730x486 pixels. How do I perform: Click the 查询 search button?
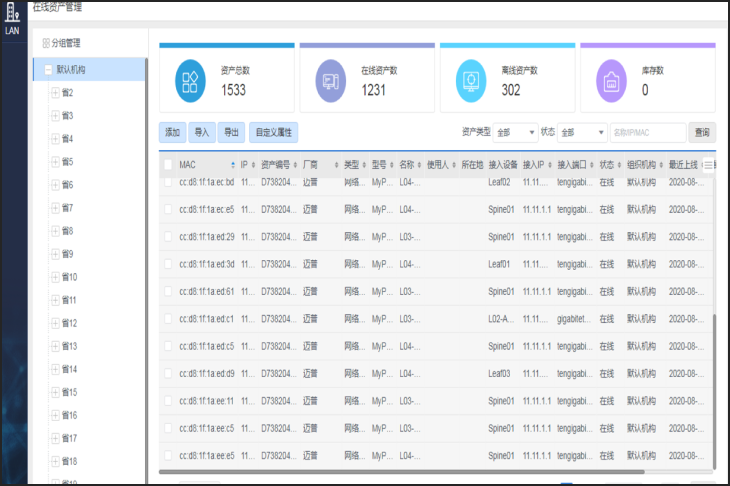tap(702, 132)
